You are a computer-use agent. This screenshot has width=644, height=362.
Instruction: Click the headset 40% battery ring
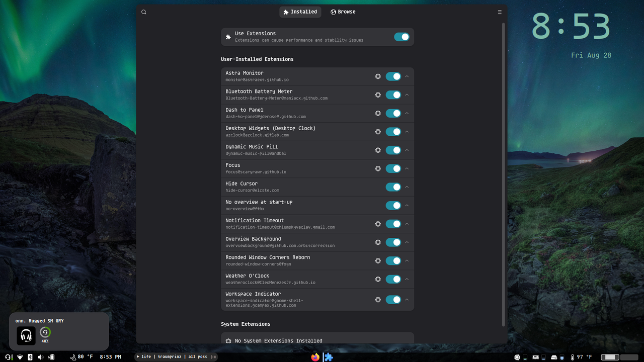click(x=45, y=332)
